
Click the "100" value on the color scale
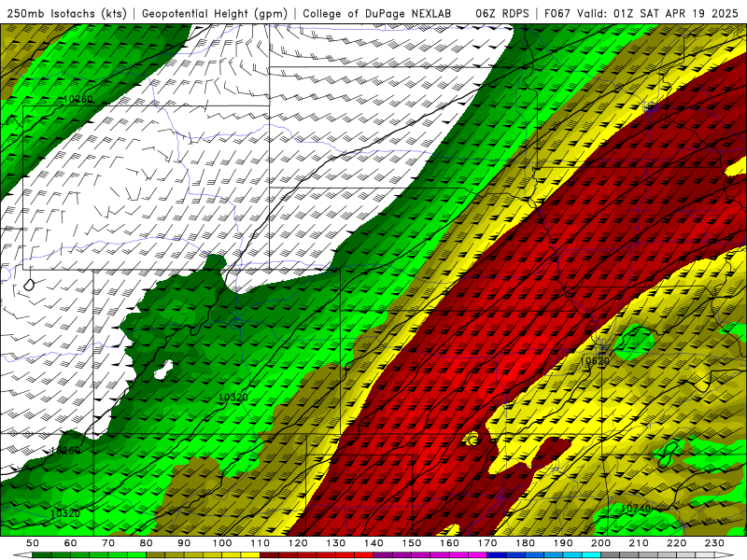pos(222,543)
